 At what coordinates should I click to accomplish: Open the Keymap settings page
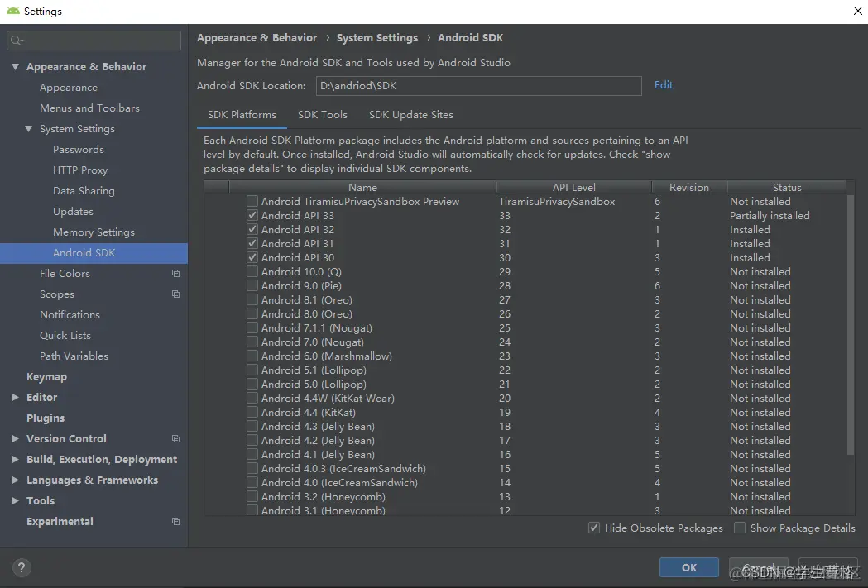click(x=46, y=376)
